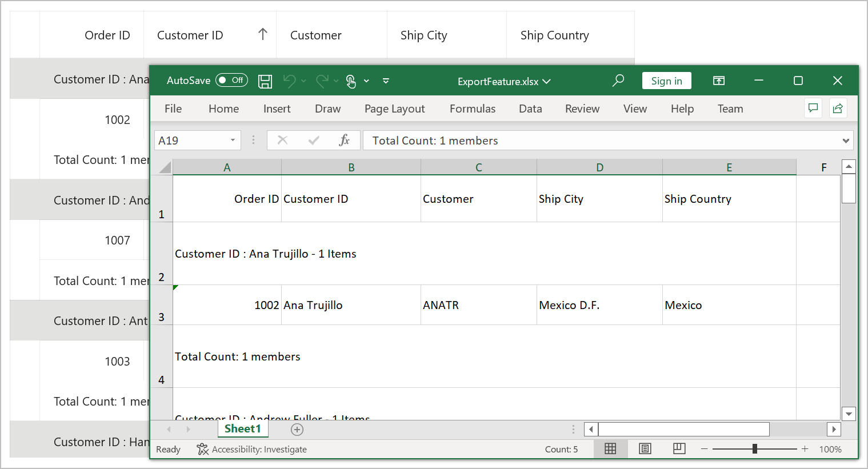Click the Enter formula checkmark icon

point(313,140)
